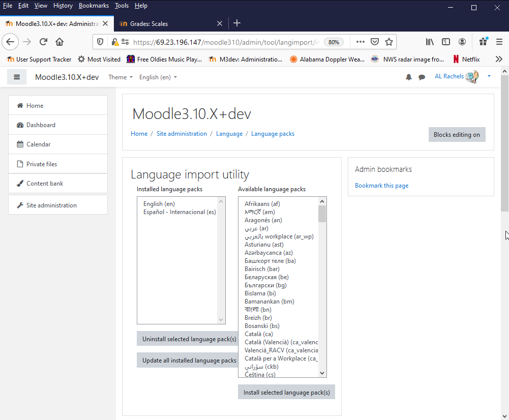Save the page to Pocket
Viewport: 509px width, 420px height.
click(375, 42)
